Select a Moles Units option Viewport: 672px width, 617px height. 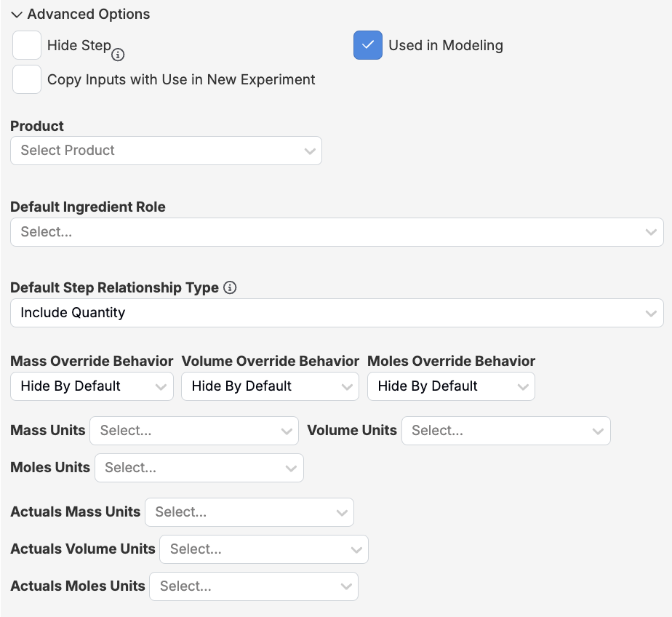pos(199,468)
